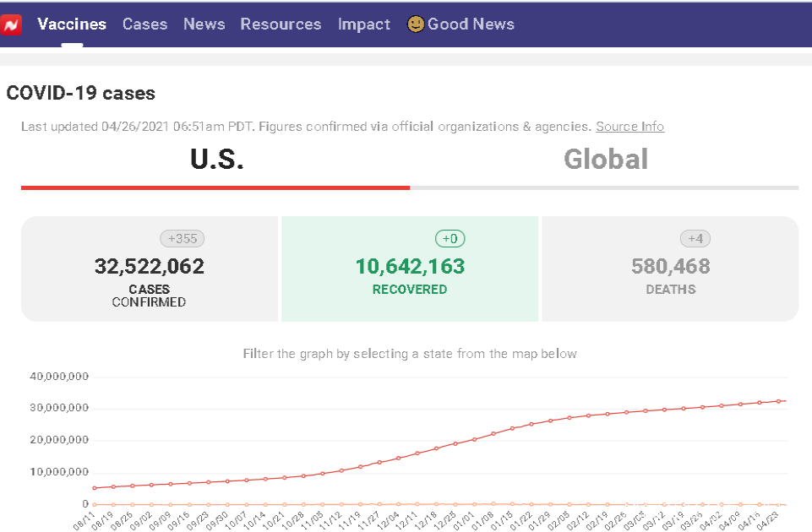Viewport: 812px width, 532px height.
Task: Navigate to the Impact page
Action: pos(363,24)
